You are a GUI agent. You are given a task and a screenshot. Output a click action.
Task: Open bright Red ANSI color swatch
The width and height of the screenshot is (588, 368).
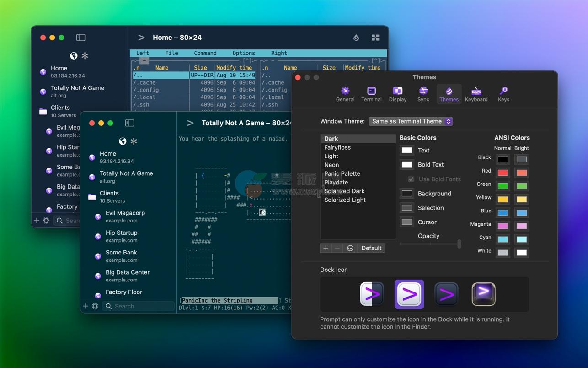pyautogui.click(x=522, y=173)
